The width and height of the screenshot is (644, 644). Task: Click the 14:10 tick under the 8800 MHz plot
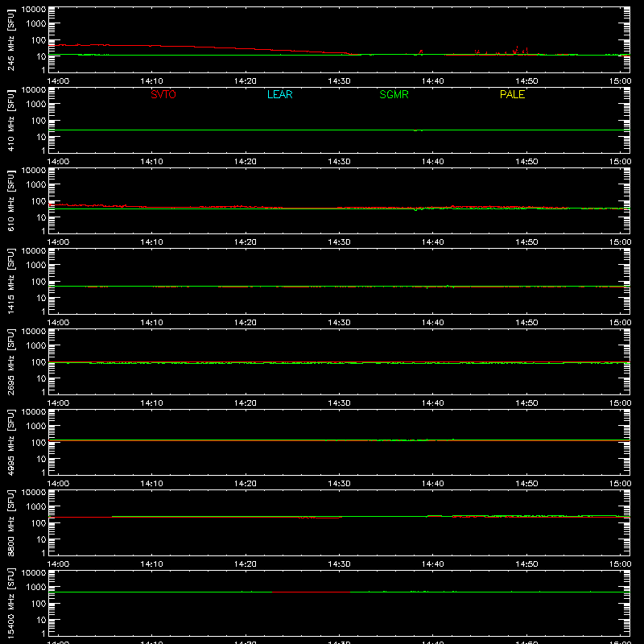[x=151, y=564]
